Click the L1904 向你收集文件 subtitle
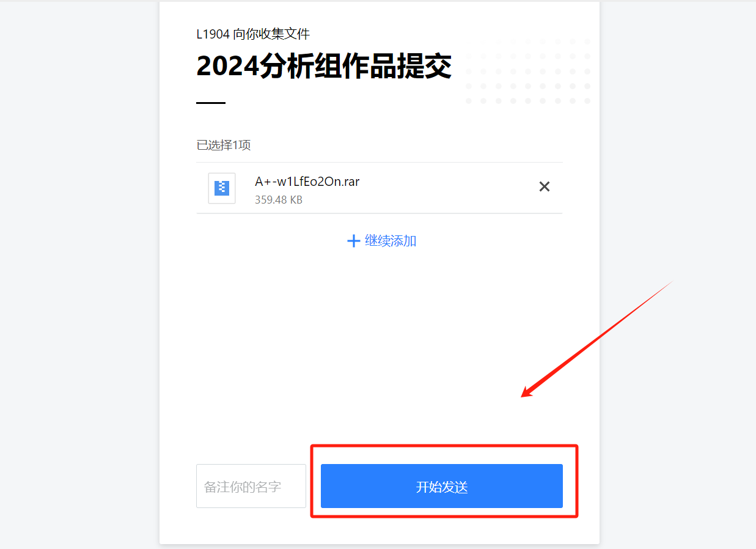This screenshot has width=756, height=549. (253, 34)
